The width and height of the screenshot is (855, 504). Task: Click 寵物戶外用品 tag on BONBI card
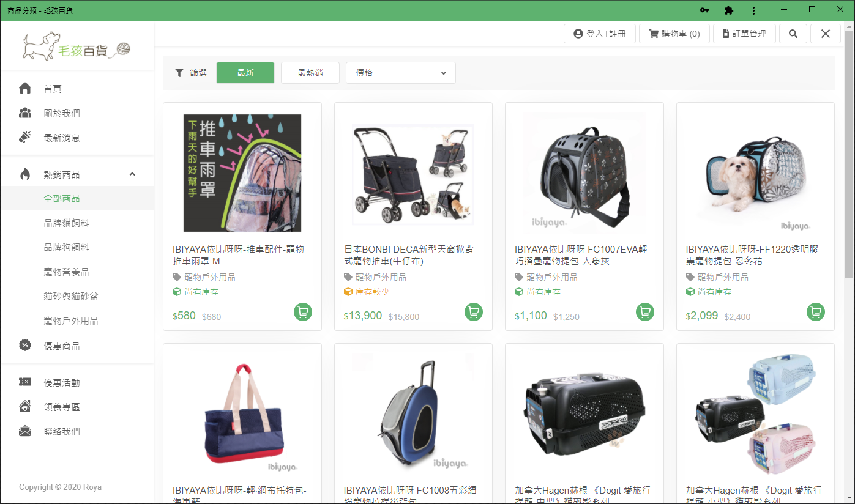coord(381,277)
